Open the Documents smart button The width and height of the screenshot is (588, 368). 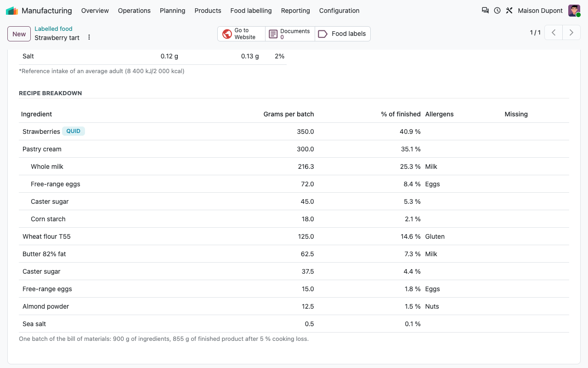tap(290, 34)
